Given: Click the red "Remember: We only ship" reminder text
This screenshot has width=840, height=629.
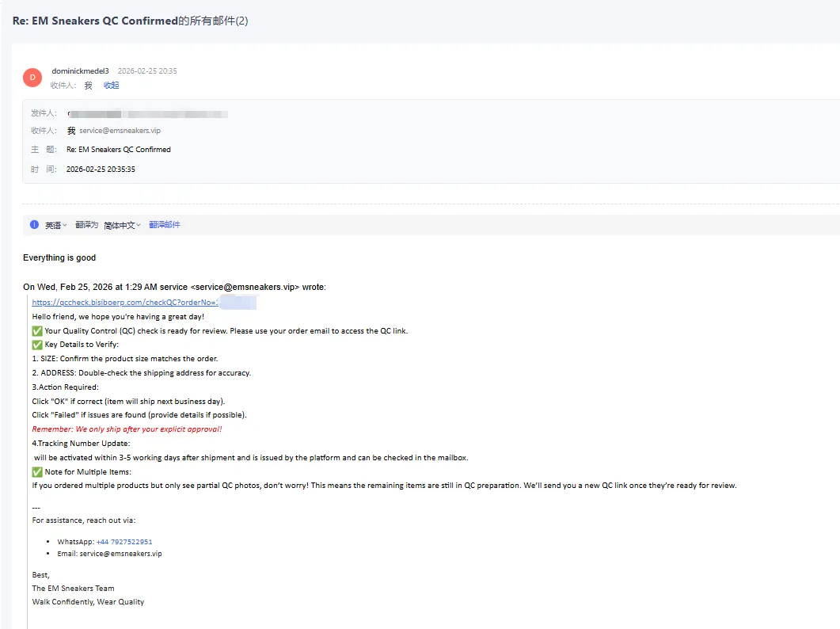Looking at the screenshot, I should (127, 429).
